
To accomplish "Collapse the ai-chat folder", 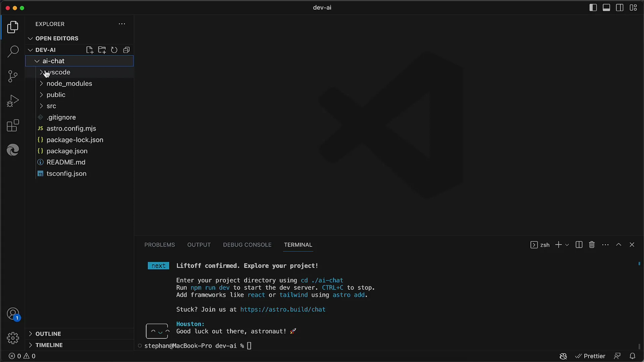I will point(80,61).
